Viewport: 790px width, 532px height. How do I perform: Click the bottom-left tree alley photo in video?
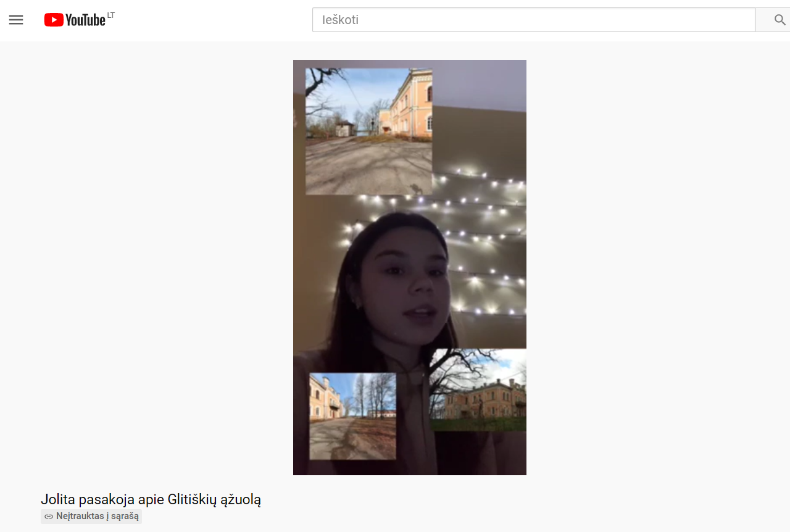(352, 416)
